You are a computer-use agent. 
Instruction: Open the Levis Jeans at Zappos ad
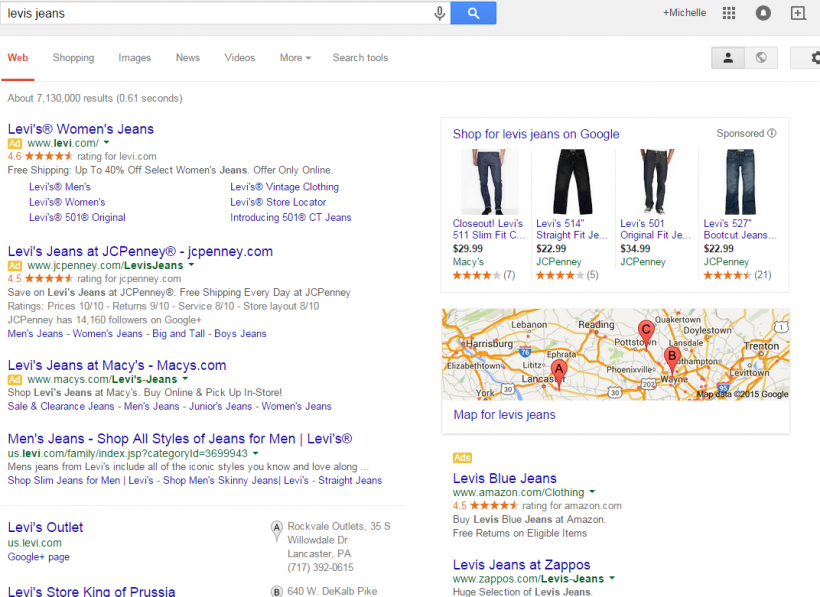(x=521, y=565)
